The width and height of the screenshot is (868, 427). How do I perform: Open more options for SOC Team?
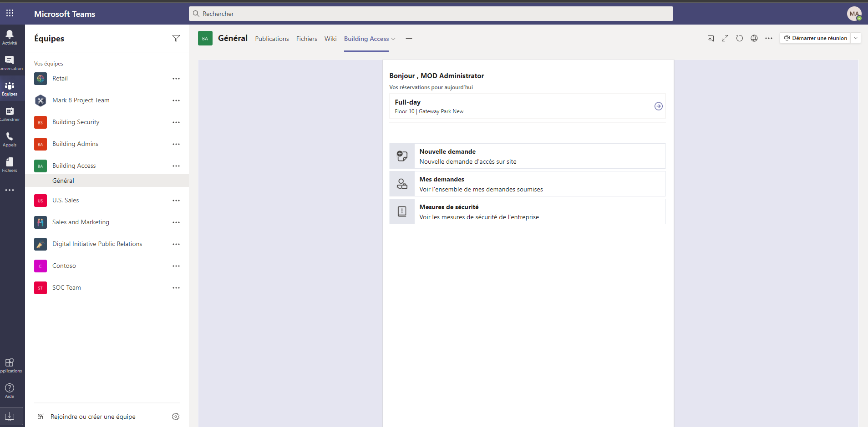point(176,288)
